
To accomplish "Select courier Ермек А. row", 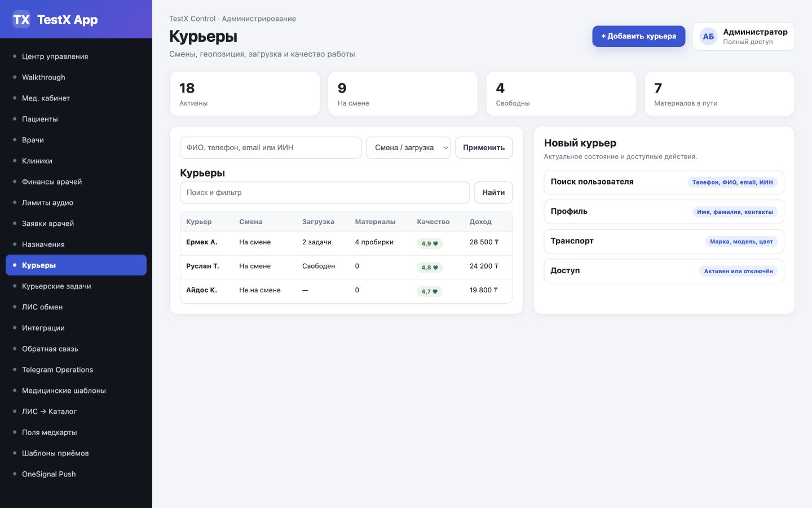I will click(x=346, y=243).
